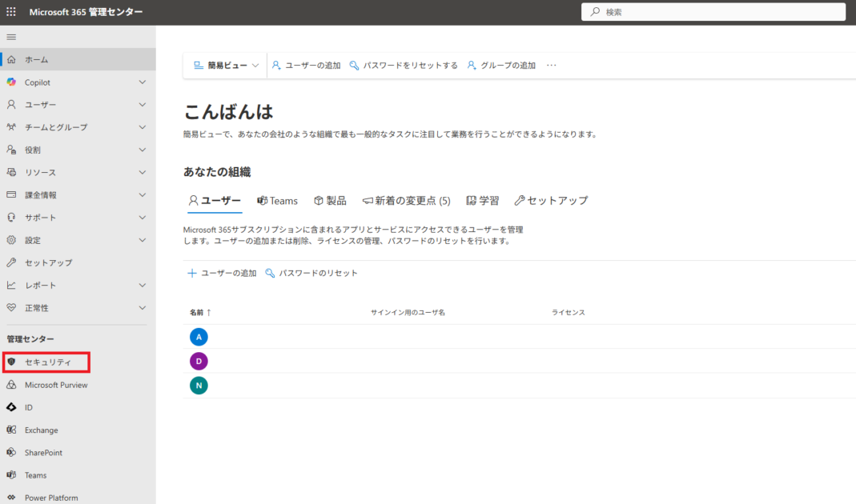Click パスワードをリセットする in command bar

[x=404, y=66]
